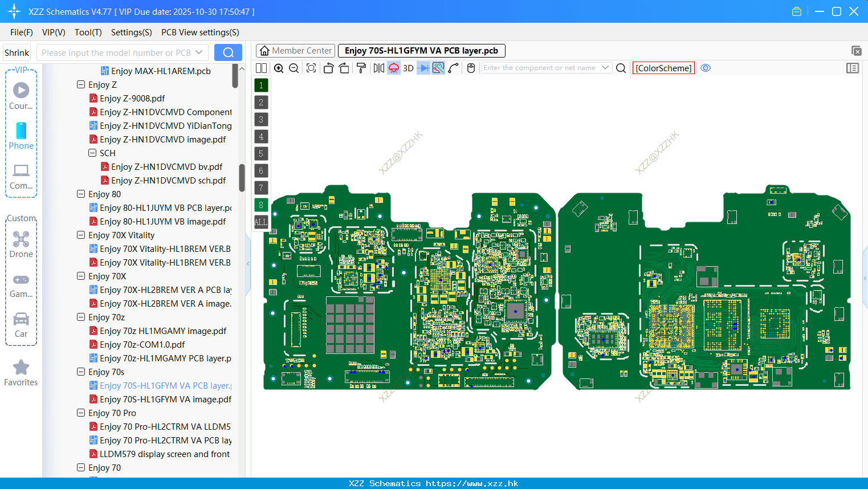The height and width of the screenshot is (489, 868).
Task: Select the Phone sidebar category
Action: click(x=21, y=136)
